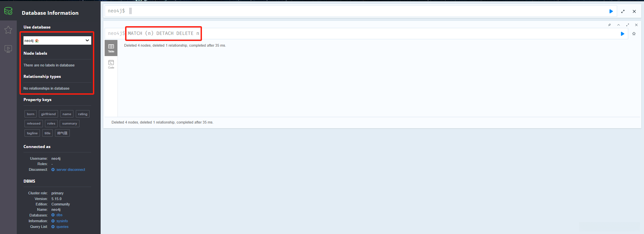This screenshot has width=644, height=234.
Task: Click the 'title' property key
Action: tap(48, 133)
